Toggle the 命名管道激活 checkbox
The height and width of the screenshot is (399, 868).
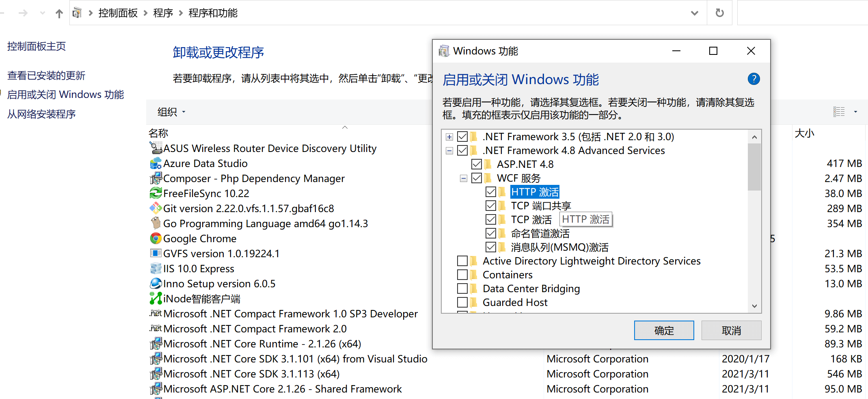pos(491,233)
